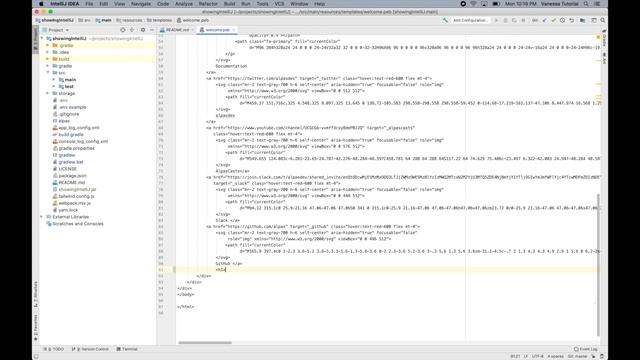Click the horizontal scrollbar of editor
Screen dimensions: 640x360
pyautogui.click(x=205, y=343)
